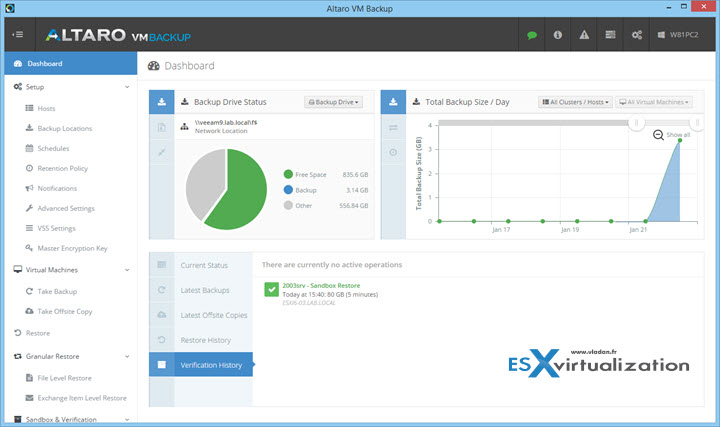720x427 pixels.
Task: Select Verification History tab
Action: (x=201, y=365)
